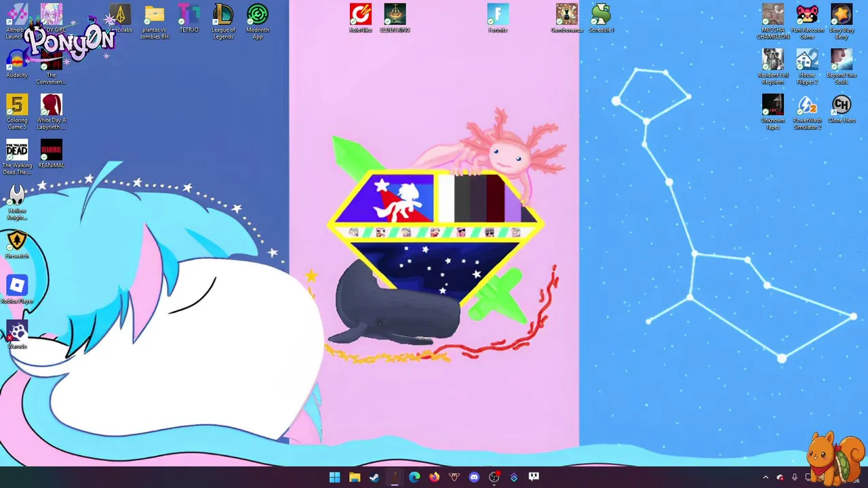Screen dimensions: 868x488
Task: Open Discord from the taskbar
Action: [474, 477]
